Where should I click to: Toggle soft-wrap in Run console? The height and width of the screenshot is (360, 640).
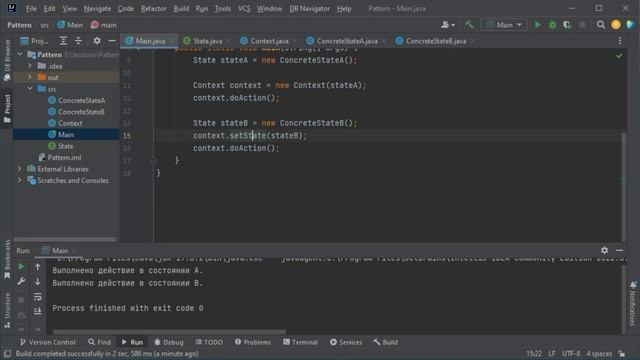(x=38, y=297)
